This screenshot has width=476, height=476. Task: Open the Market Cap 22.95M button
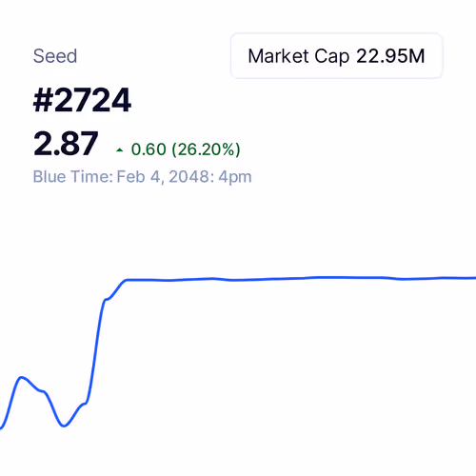click(x=336, y=56)
